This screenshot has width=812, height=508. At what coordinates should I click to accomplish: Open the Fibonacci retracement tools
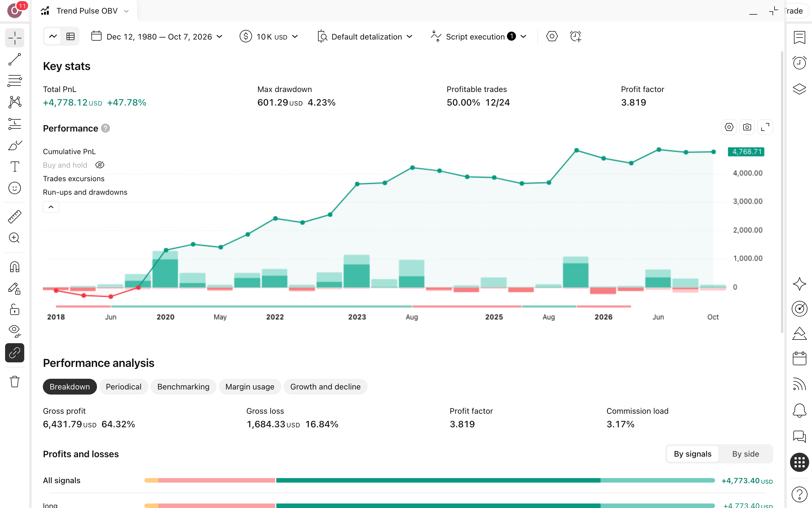[x=15, y=81]
